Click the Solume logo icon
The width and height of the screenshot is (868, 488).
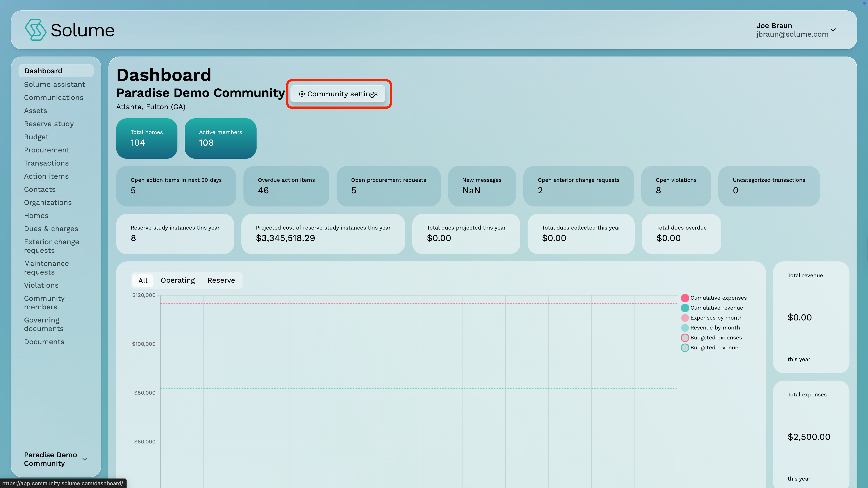pyautogui.click(x=35, y=30)
